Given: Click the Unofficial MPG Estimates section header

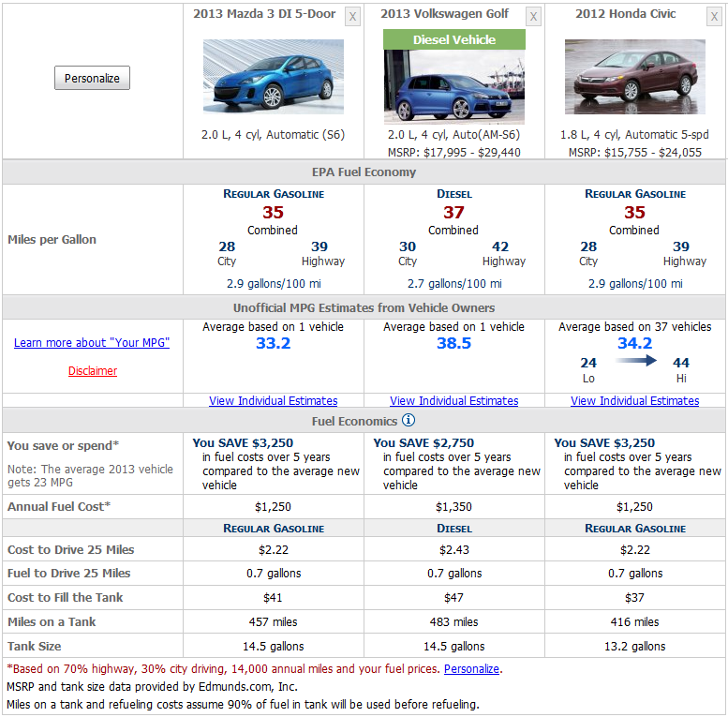Looking at the screenshot, I should 364,307.
